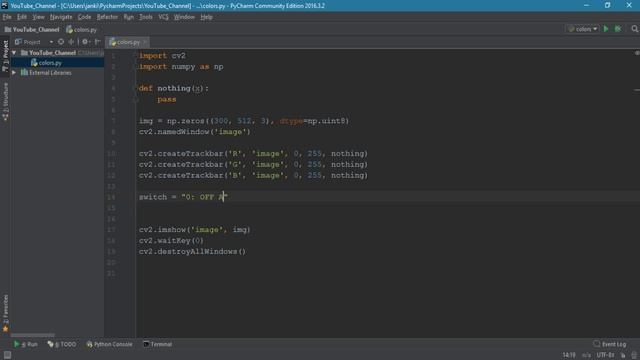This screenshot has height=360, width=640.
Task: Open the Terminal tool window
Action: tap(158, 344)
